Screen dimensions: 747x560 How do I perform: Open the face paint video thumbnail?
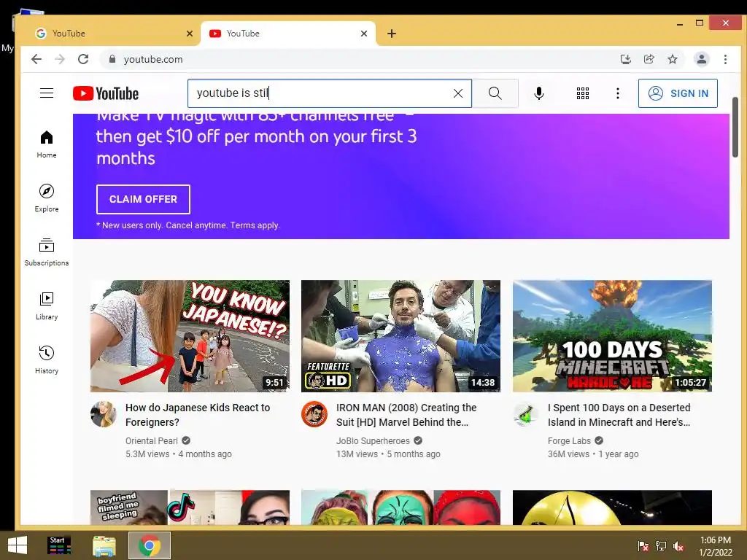click(400, 507)
